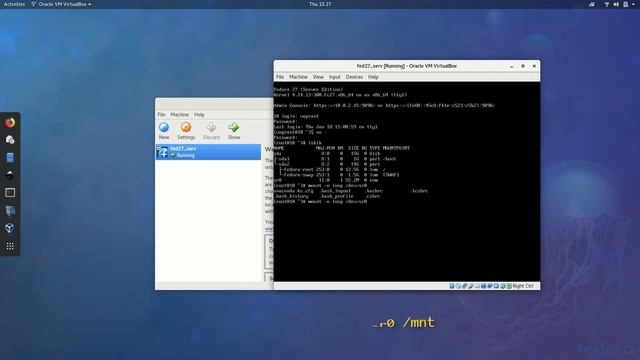Click inside the VM terminal console area
The height and width of the screenshot is (360, 640).
click(x=407, y=182)
